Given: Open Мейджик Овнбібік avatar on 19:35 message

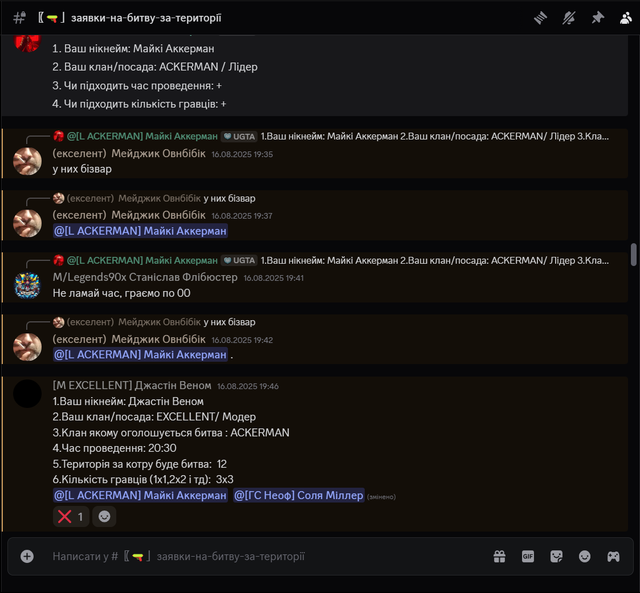Looking at the screenshot, I should (27, 161).
